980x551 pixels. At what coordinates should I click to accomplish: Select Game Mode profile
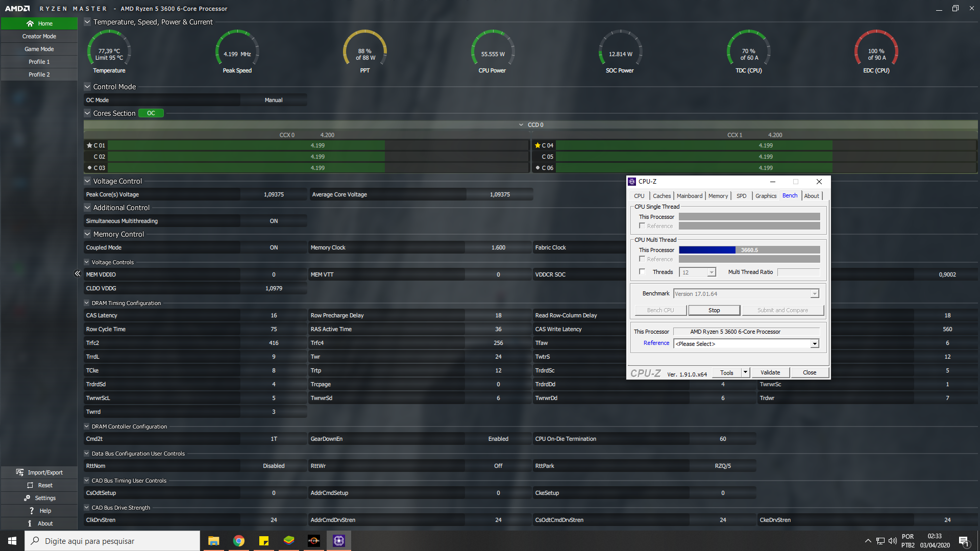(x=39, y=49)
